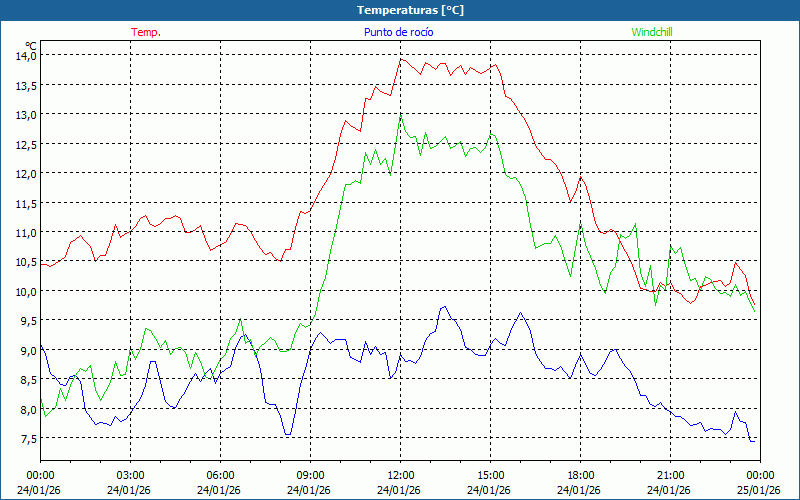This screenshot has height=500, width=800.
Task: Click the 7,5 y-axis value label
Action: [25, 439]
